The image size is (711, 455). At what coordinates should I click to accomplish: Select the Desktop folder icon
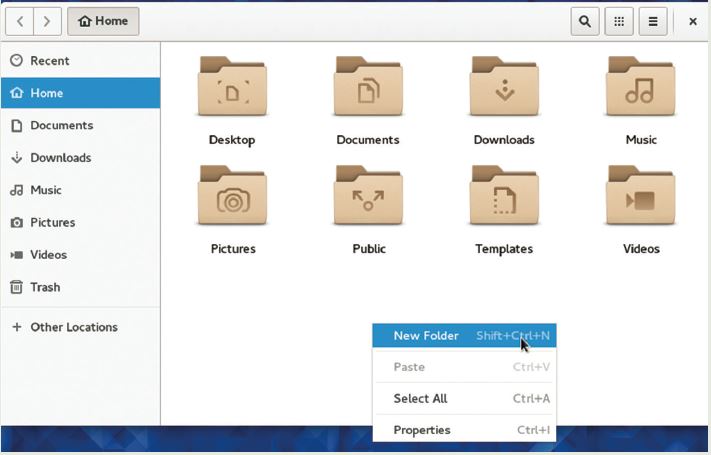(x=232, y=86)
